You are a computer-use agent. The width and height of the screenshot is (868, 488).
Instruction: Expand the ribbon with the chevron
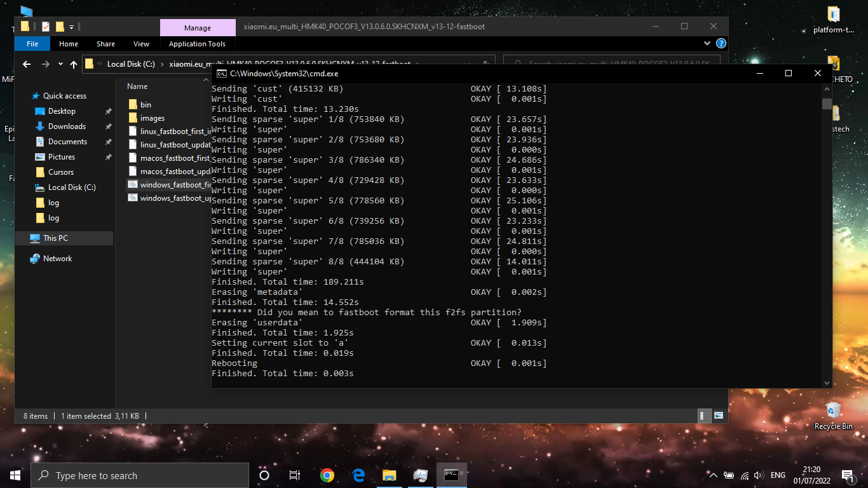tap(707, 44)
